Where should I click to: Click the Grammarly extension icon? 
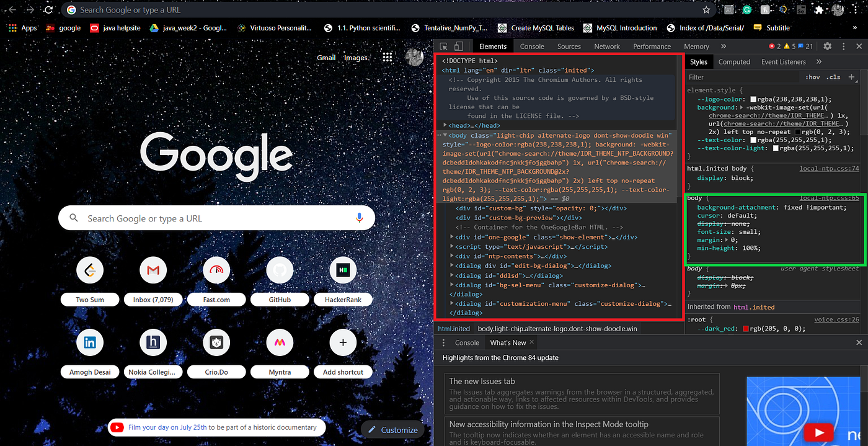[x=747, y=10]
